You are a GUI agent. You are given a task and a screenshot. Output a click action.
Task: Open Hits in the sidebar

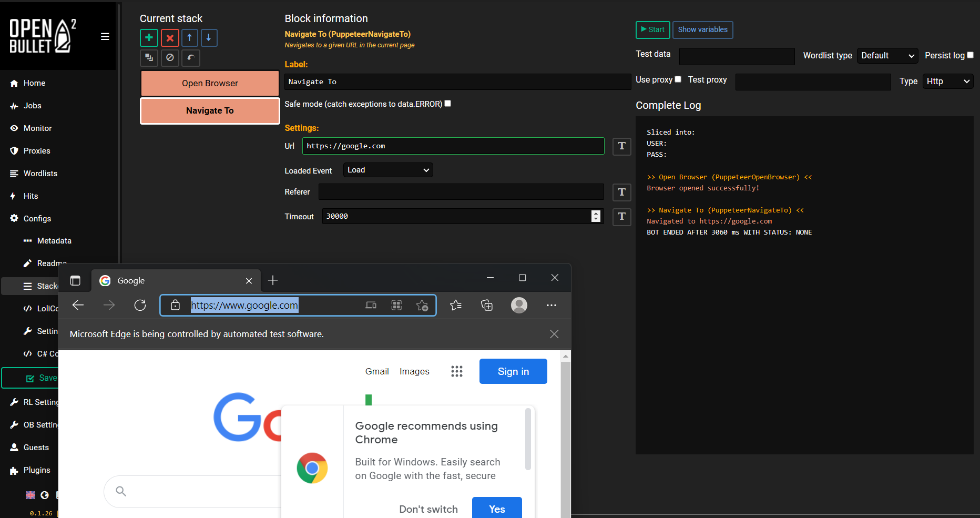pyautogui.click(x=30, y=196)
